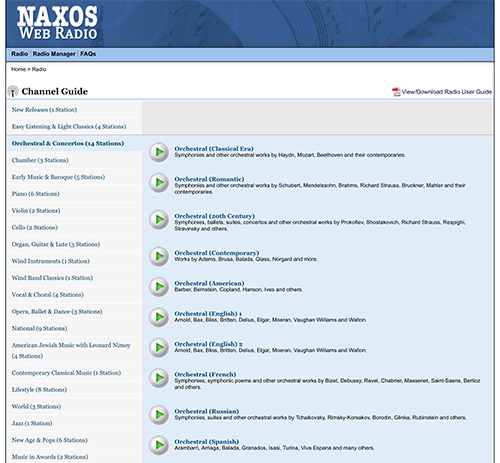500x463 pixels.
Task: Open Orchestral (English) 1 title link
Action: pos(208,314)
